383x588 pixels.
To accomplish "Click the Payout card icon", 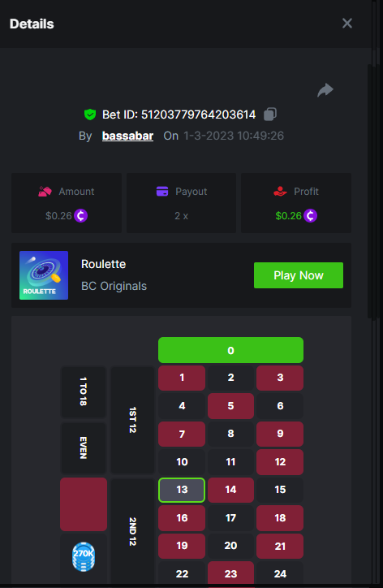I will pos(162,191).
